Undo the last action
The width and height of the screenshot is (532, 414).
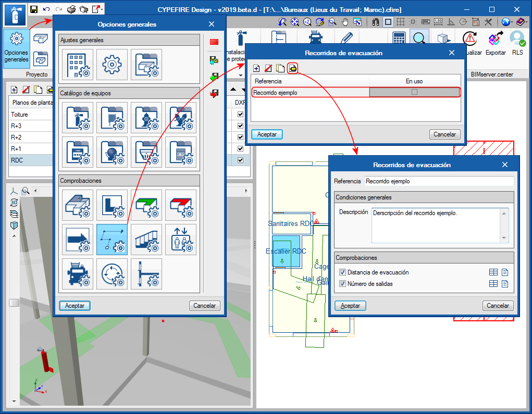[x=46, y=9]
